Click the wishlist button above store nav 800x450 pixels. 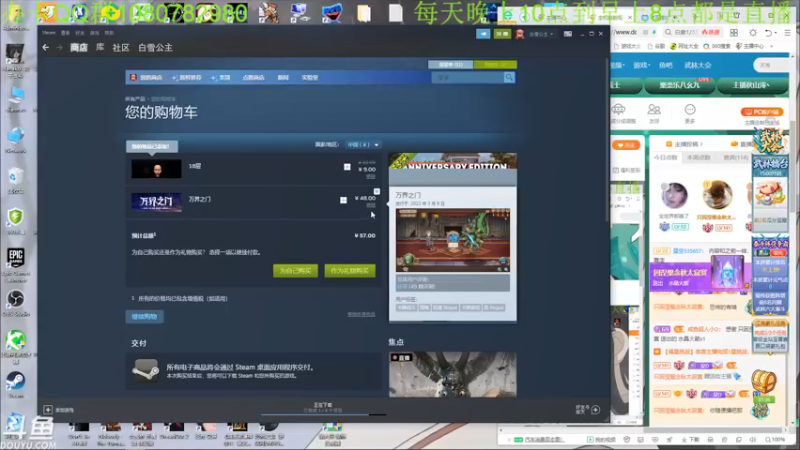click(x=451, y=65)
